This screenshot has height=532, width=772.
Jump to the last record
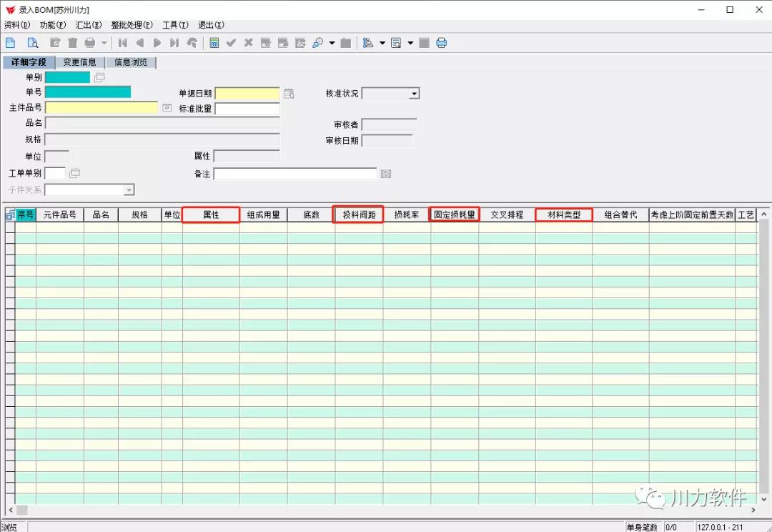[174, 43]
